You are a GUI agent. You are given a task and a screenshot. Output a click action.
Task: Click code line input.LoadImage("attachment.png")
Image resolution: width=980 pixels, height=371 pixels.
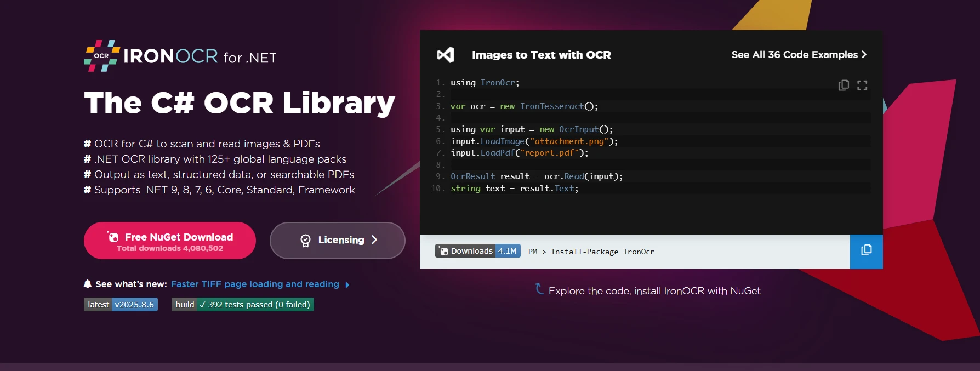pos(534,141)
